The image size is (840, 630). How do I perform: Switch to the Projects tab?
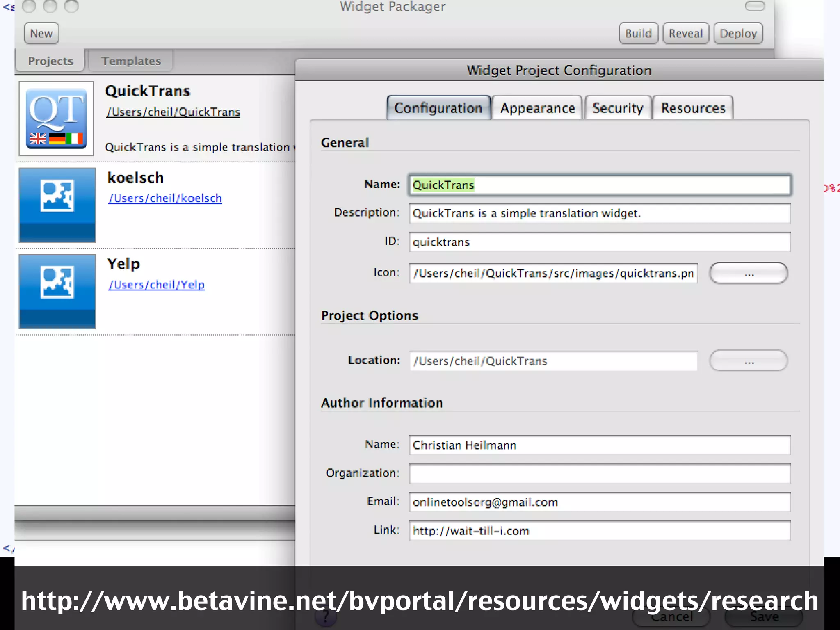tap(50, 61)
